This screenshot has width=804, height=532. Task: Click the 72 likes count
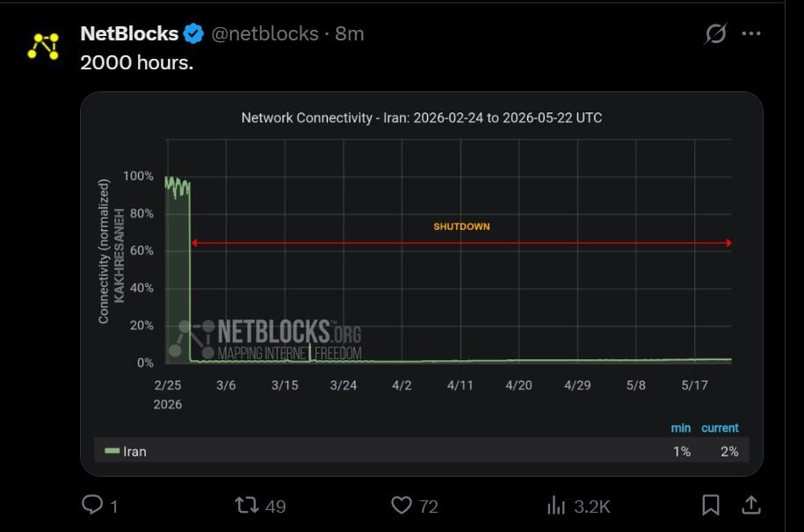pos(429,507)
